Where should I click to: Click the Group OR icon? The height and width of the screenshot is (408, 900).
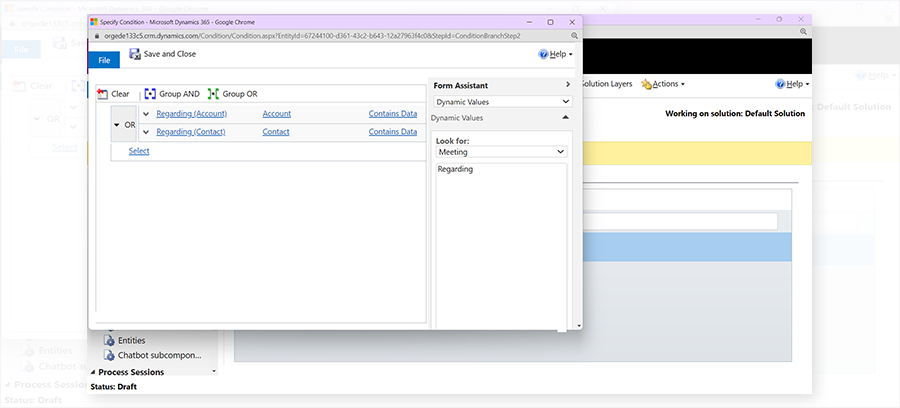tap(214, 94)
